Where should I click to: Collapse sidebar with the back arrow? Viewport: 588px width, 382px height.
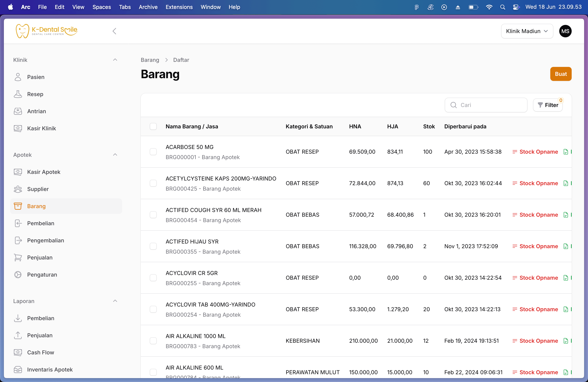point(114,31)
